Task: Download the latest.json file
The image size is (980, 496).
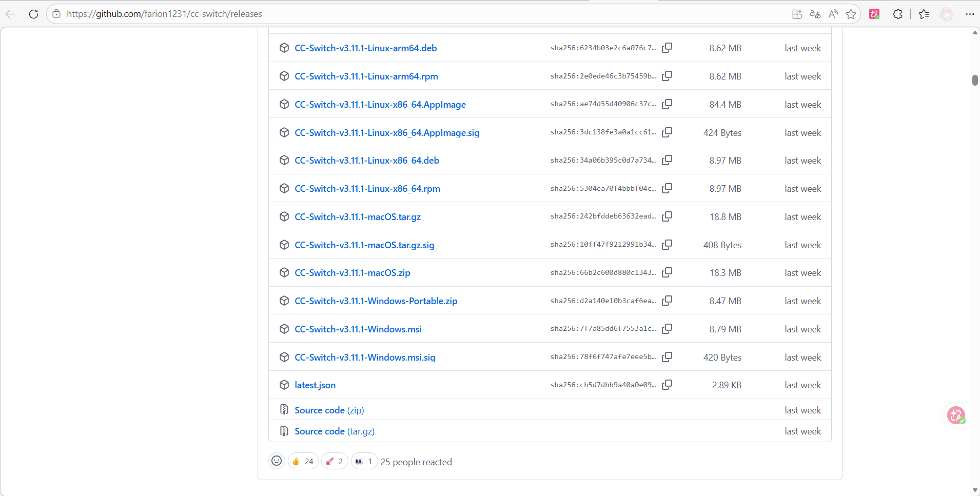Action: pyautogui.click(x=315, y=385)
